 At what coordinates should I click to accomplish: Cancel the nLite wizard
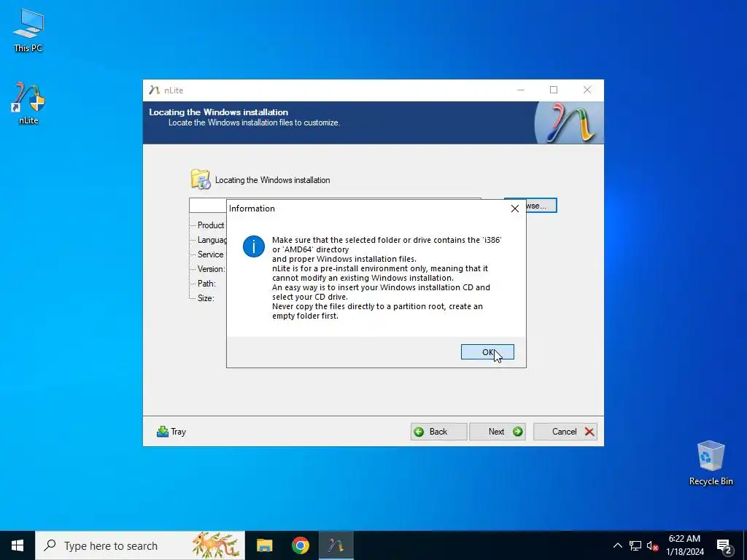565,432
